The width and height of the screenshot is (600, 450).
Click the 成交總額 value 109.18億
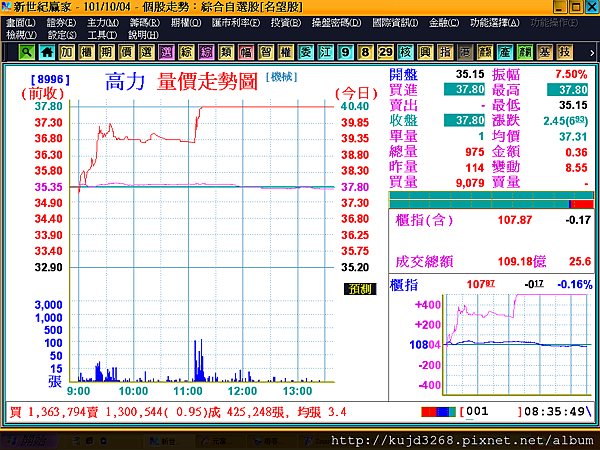coord(522,261)
